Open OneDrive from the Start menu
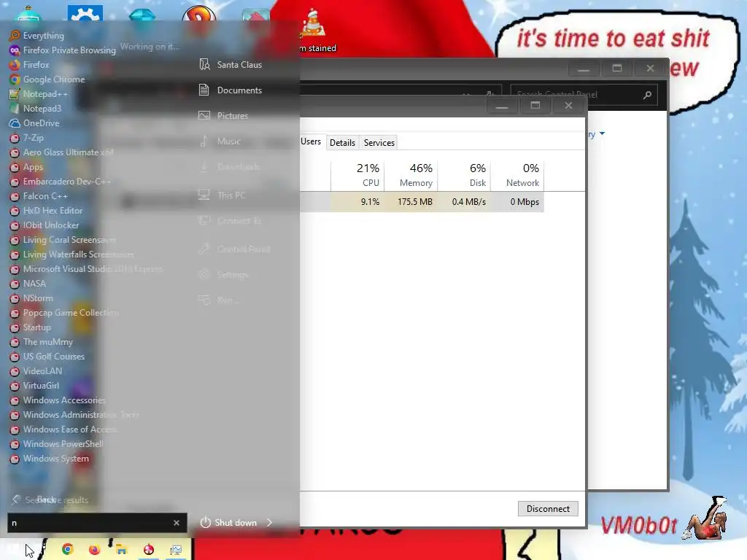 [34, 122]
